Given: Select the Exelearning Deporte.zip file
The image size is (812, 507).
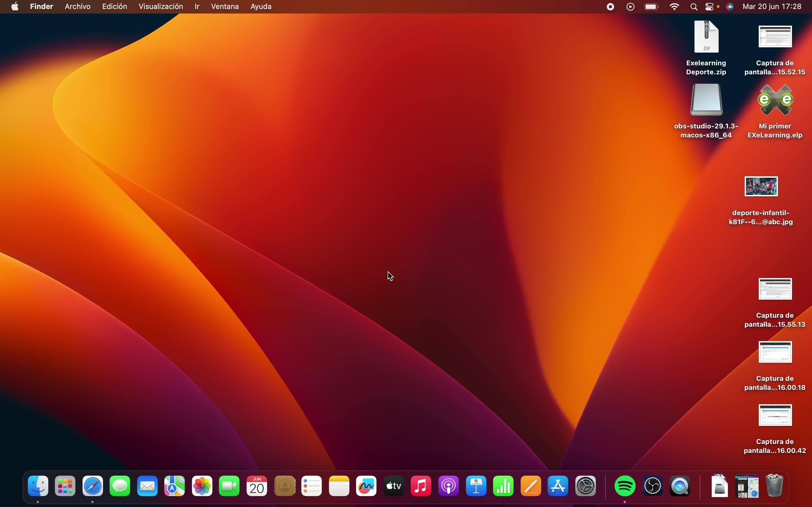Looking at the screenshot, I should pyautogui.click(x=706, y=37).
